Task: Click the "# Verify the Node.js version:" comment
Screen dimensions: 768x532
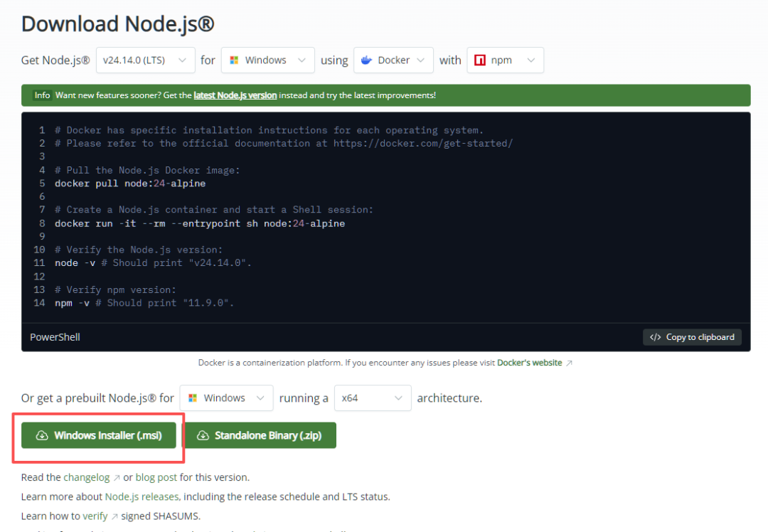Action: [139, 250]
